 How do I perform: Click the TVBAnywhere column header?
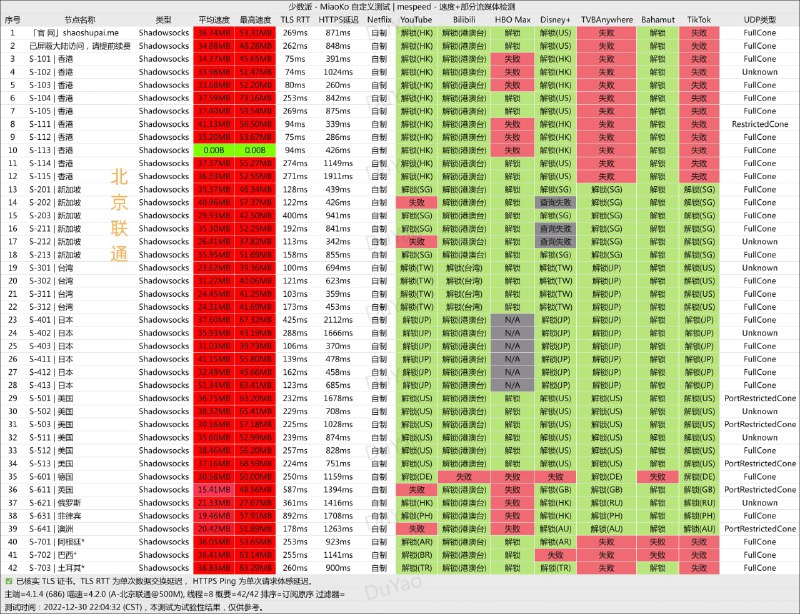click(607, 20)
